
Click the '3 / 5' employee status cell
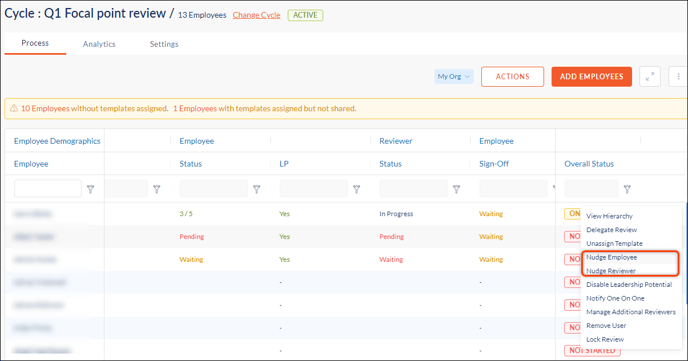(x=186, y=214)
